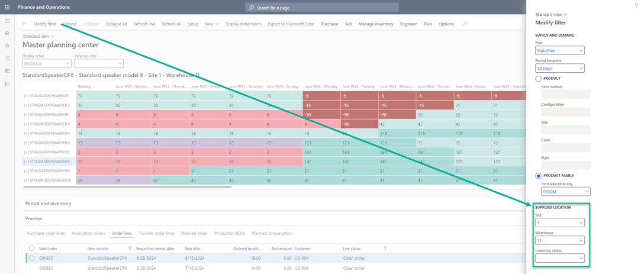Switch to Planned consumption tab

click(x=272, y=233)
